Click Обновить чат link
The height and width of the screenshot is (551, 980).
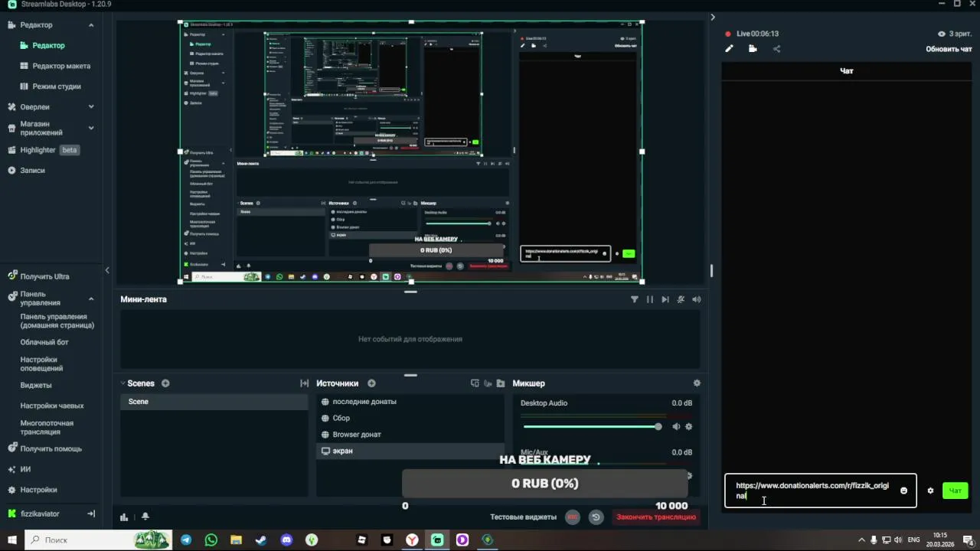(949, 49)
